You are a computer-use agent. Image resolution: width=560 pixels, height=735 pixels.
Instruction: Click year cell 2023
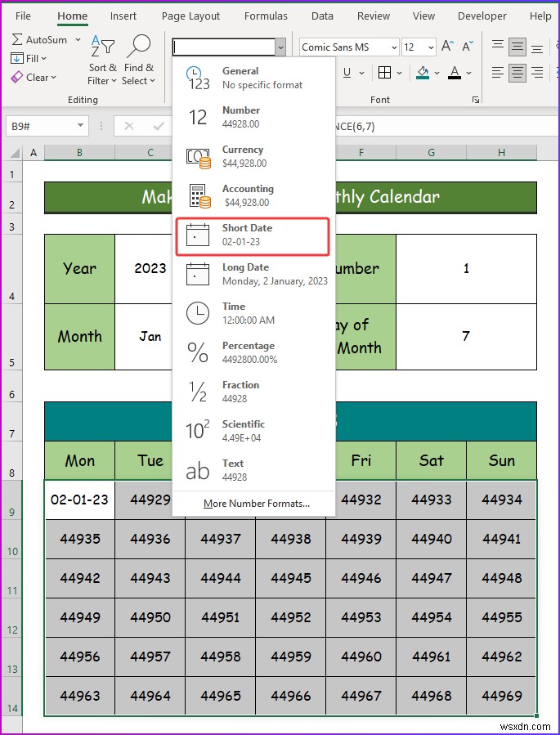click(150, 269)
